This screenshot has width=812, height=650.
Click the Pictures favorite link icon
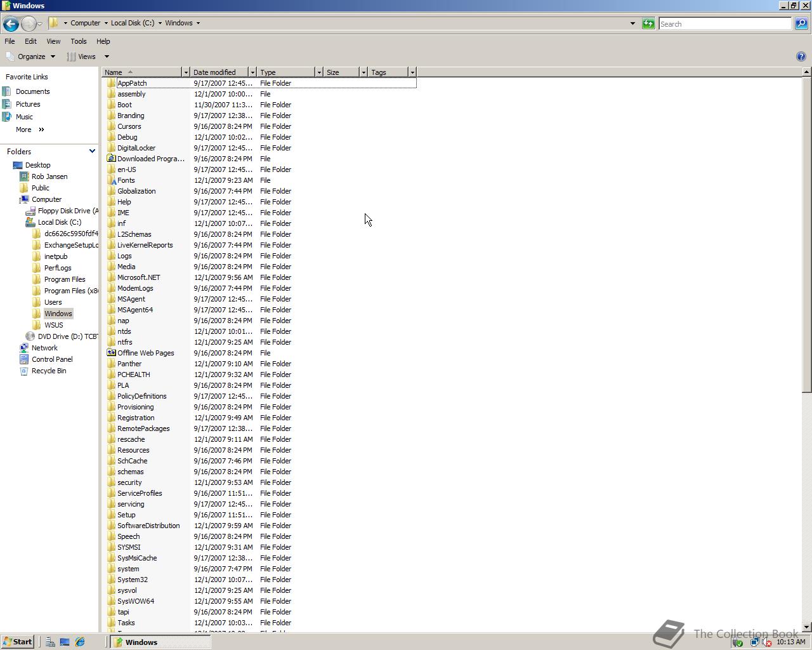[7, 104]
